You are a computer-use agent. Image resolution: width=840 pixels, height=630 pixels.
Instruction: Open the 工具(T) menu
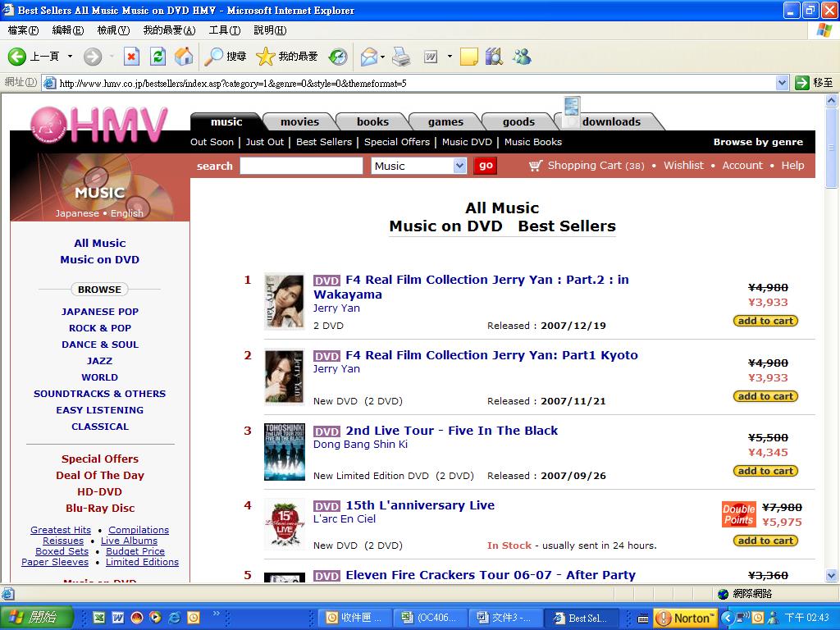pos(225,30)
